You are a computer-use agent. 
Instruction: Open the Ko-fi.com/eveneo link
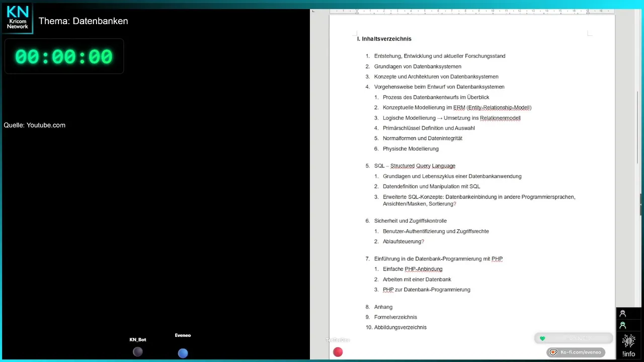[576, 352]
